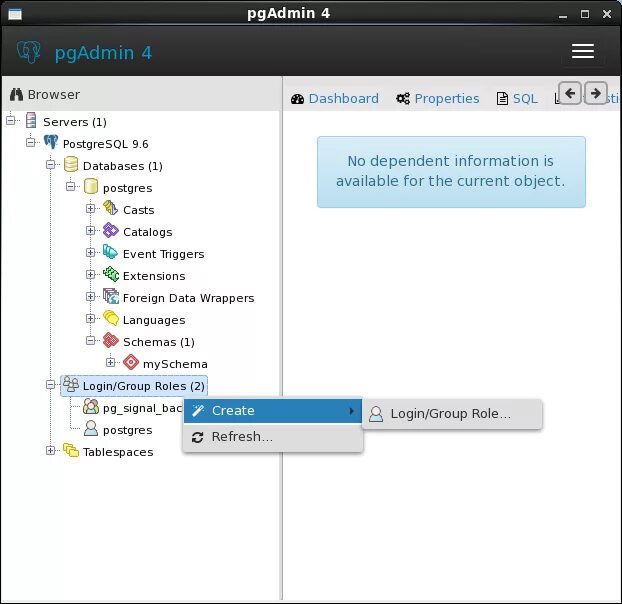Click the postgres login role icon
The height and width of the screenshot is (604, 622).
[x=91, y=428]
